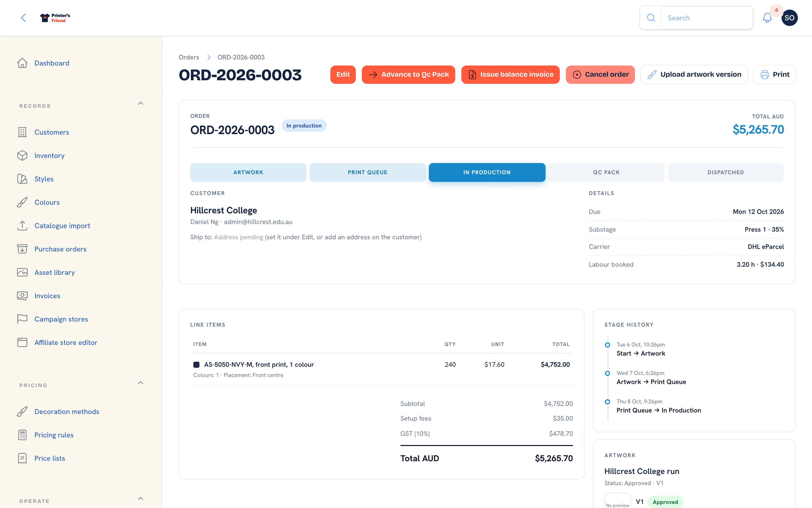Screen dimensions: 812x508
Task: Click Advance to Qc Pack button
Action: point(408,75)
